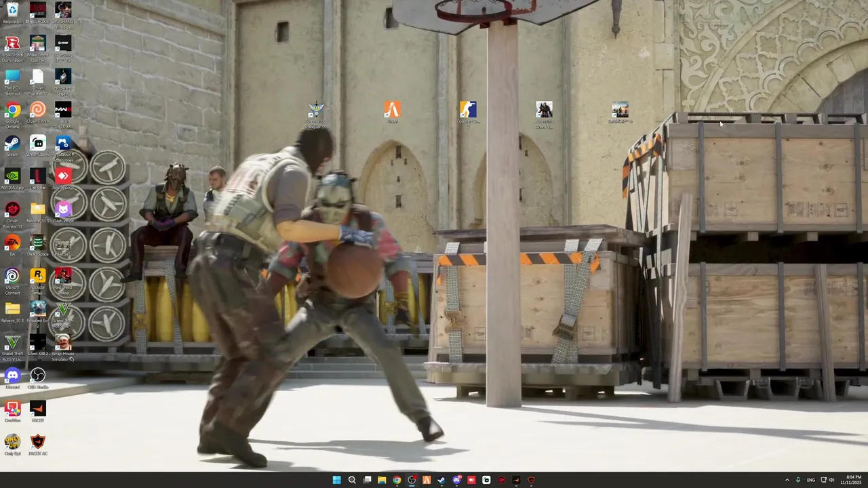868x488 pixels.
Task: Select StreamLabels desktop shortcut
Action: 38,146
